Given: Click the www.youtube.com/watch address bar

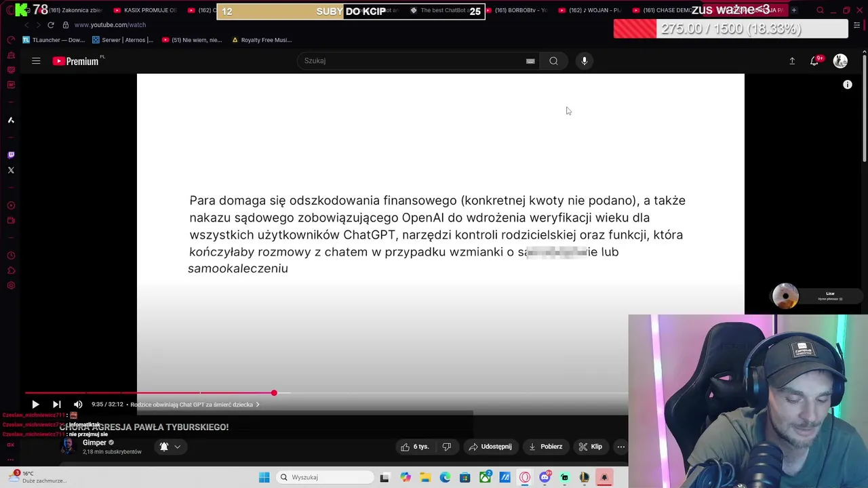Looking at the screenshot, I should pos(110,25).
